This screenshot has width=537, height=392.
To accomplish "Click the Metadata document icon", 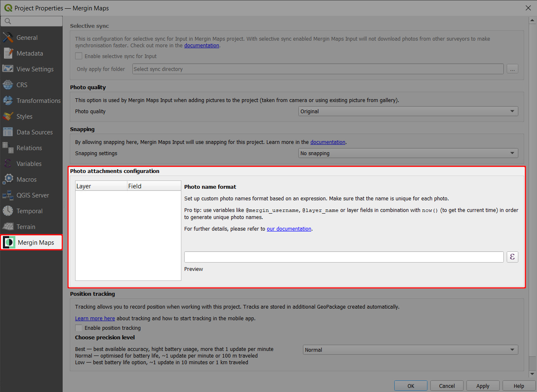I will click(x=8, y=53).
